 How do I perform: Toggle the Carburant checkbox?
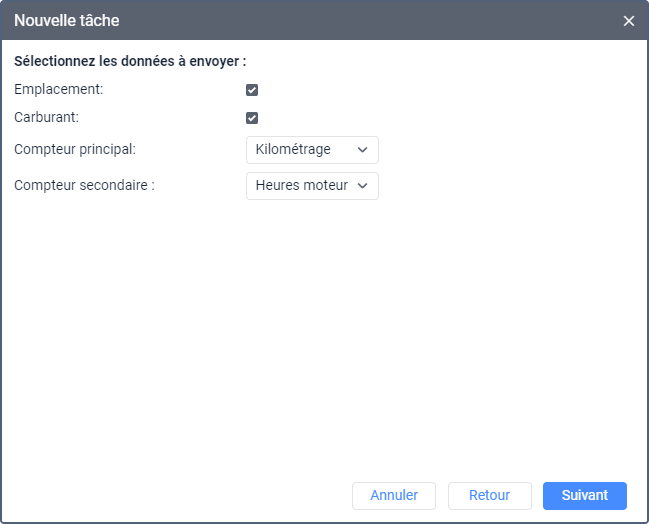point(252,118)
